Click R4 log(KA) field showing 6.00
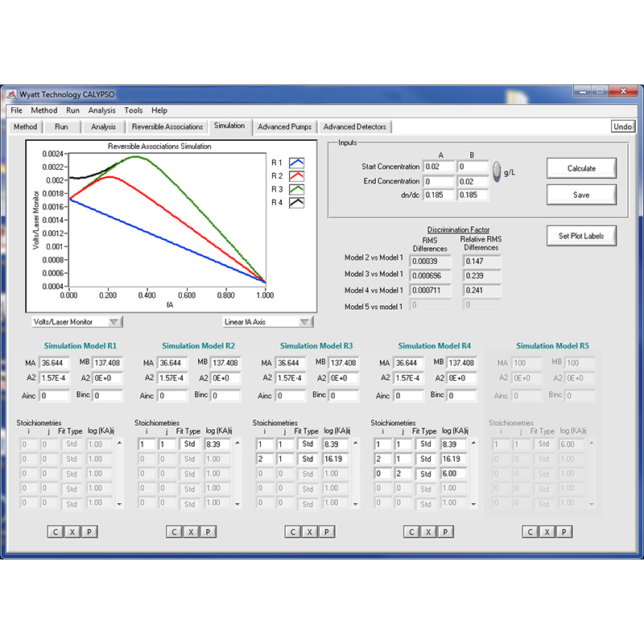This screenshot has width=644, height=644. (x=453, y=473)
